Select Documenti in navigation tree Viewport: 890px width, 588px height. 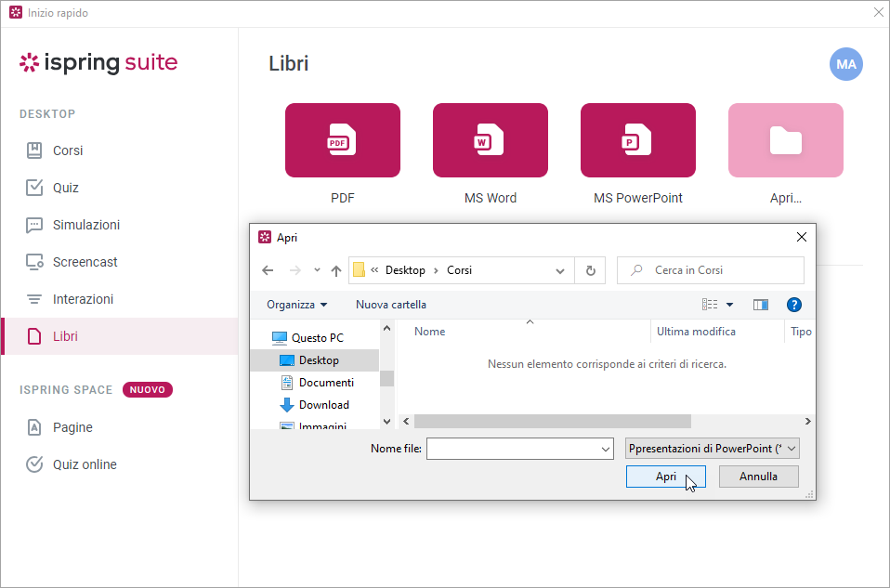point(325,383)
